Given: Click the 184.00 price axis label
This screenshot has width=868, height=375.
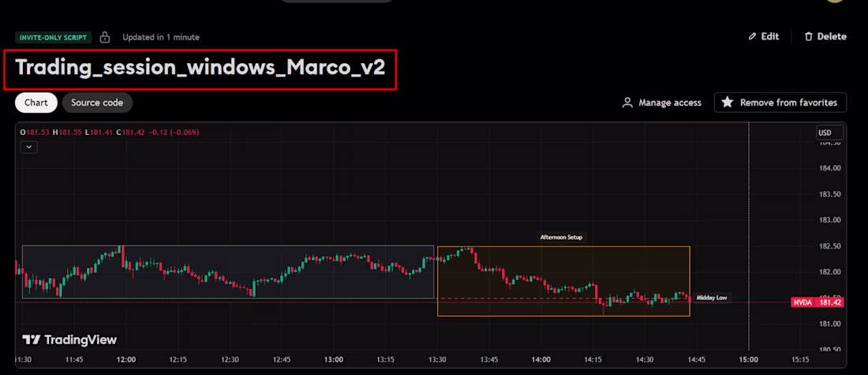Looking at the screenshot, I should click(830, 168).
